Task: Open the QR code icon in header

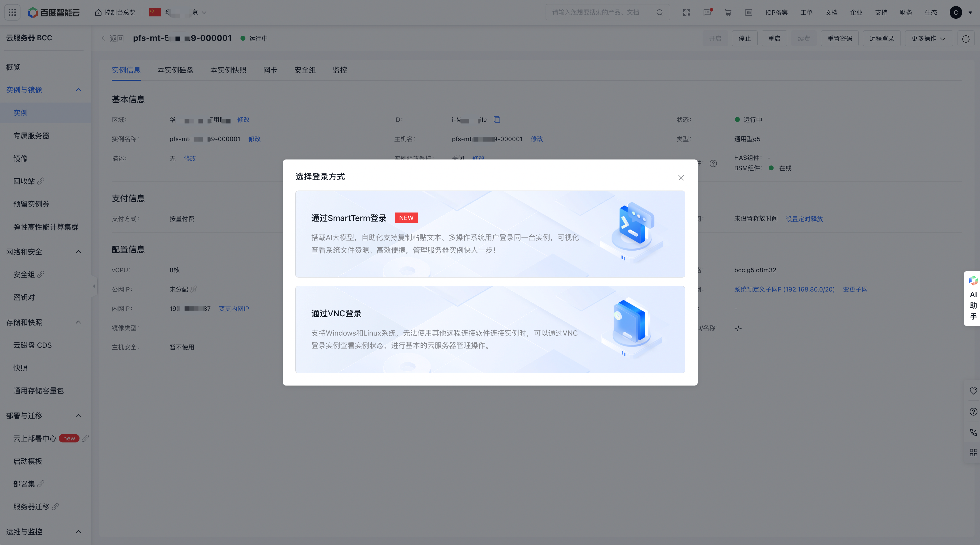Action: [686, 13]
